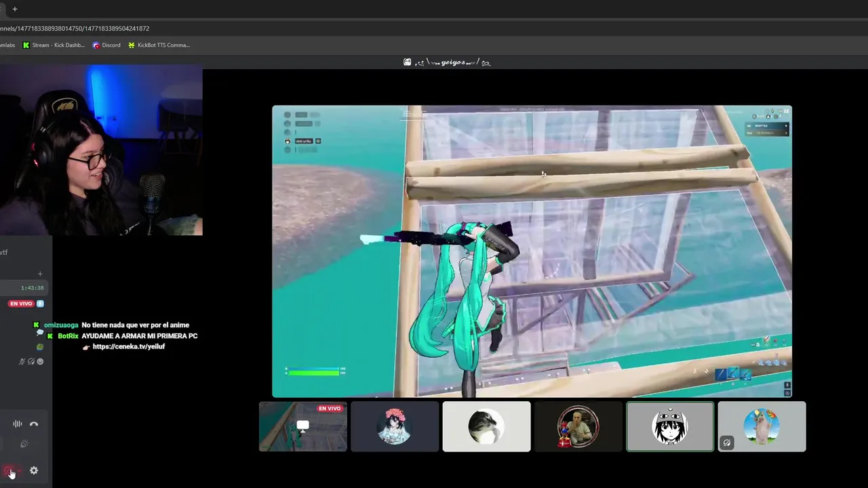Screen dimensions: 868x488
Task: Toggle the muted microphone button
Action: pyautogui.click(x=9, y=470)
